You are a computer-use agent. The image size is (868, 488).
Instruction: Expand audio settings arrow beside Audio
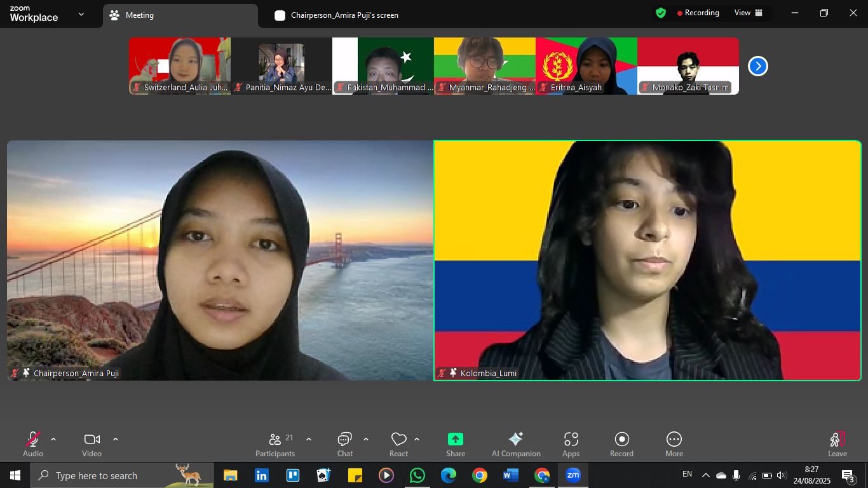53,439
